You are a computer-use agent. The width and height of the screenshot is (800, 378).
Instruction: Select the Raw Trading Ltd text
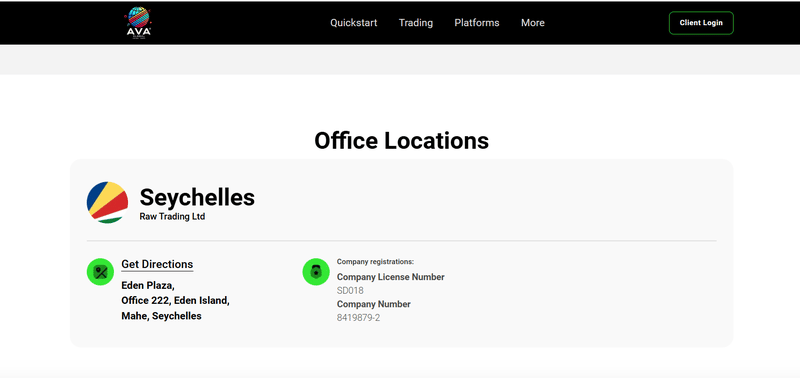pyautogui.click(x=172, y=217)
